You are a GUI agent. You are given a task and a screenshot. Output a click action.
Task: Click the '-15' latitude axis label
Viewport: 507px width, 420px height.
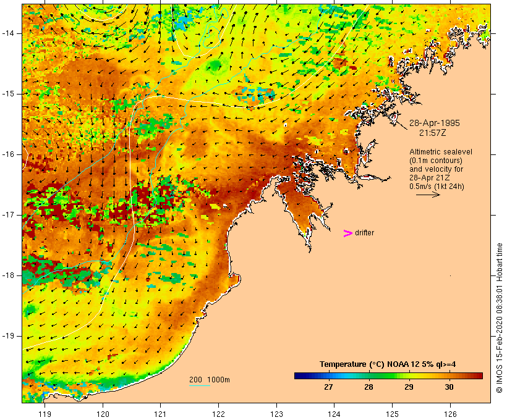(x=8, y=94)
